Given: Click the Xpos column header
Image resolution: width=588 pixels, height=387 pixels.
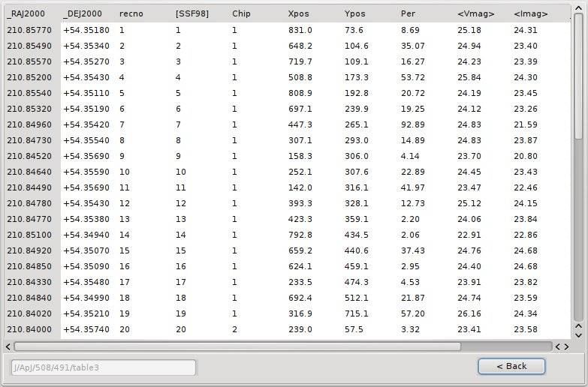Looking at the screenshot, I should 298,13.
